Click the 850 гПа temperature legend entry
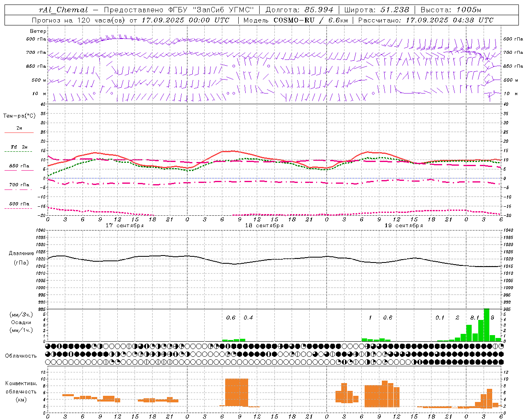525x420 pixels. tap(19, 166)
